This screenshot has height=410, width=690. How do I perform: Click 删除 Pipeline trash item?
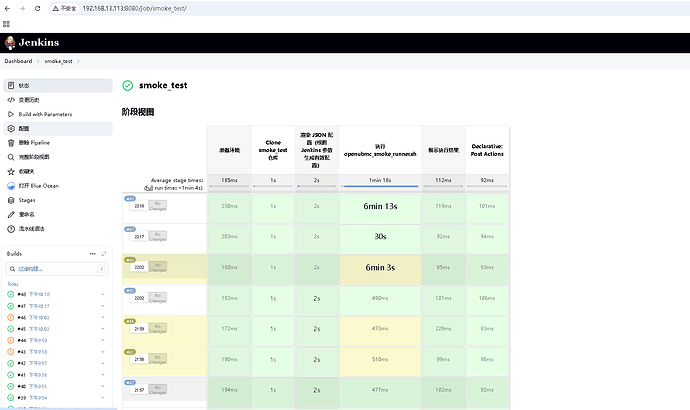point(34,143)
